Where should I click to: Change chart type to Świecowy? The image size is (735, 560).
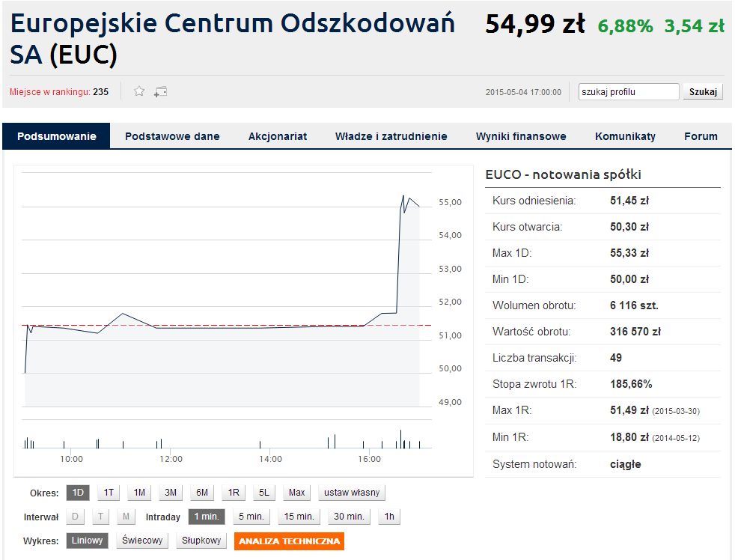tap(142, 541)
